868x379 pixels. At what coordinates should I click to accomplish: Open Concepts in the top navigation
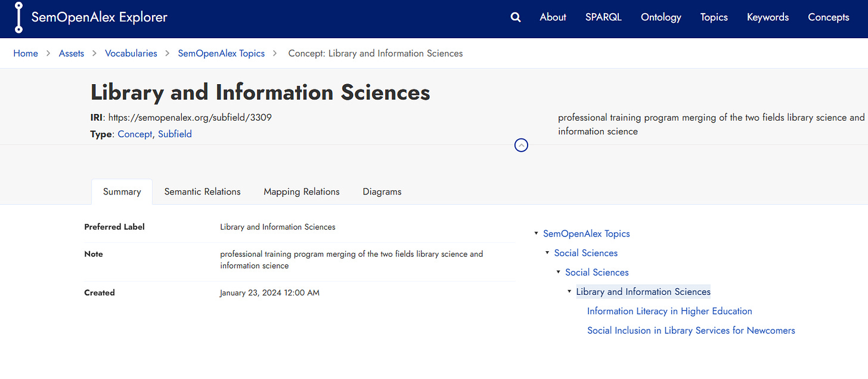tap(828, 17)
